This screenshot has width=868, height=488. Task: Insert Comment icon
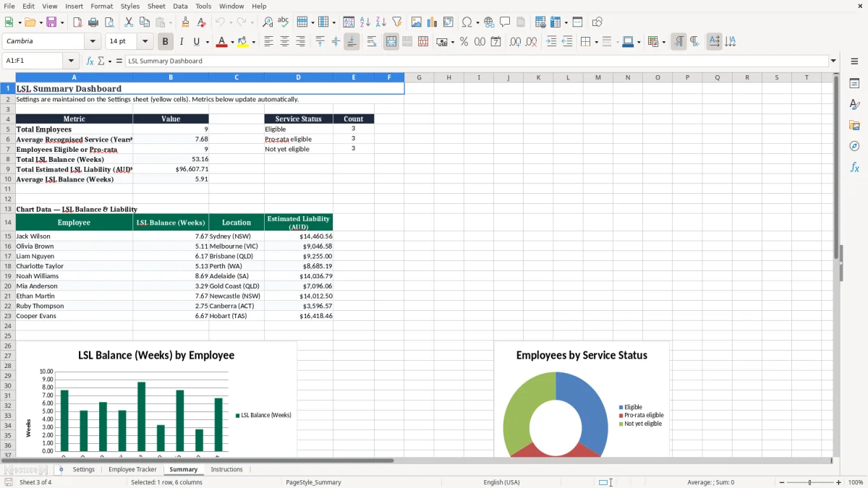[x=505, y=22]
